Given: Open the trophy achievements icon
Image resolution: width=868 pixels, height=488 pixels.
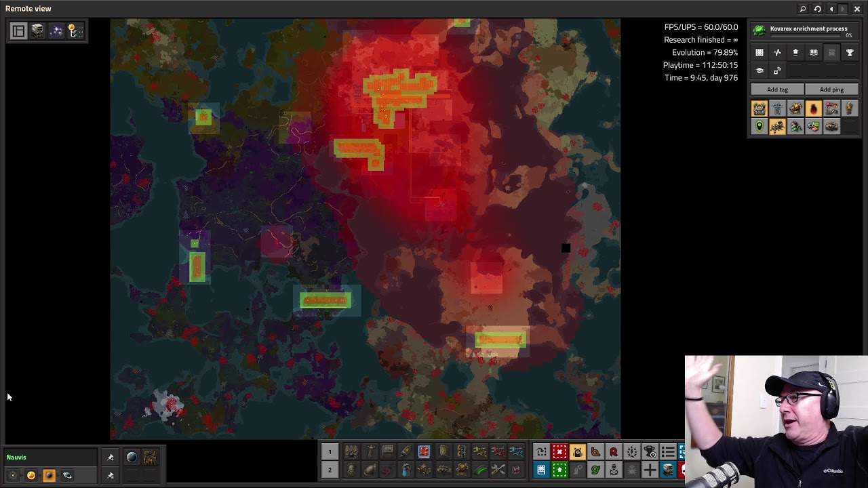Looking at the screenshot, I should tap(850, 52).
